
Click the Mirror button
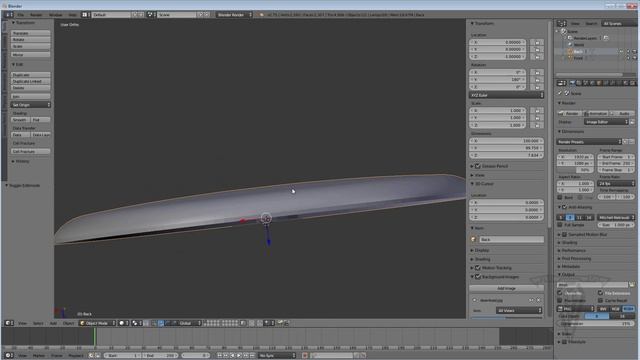31,54
